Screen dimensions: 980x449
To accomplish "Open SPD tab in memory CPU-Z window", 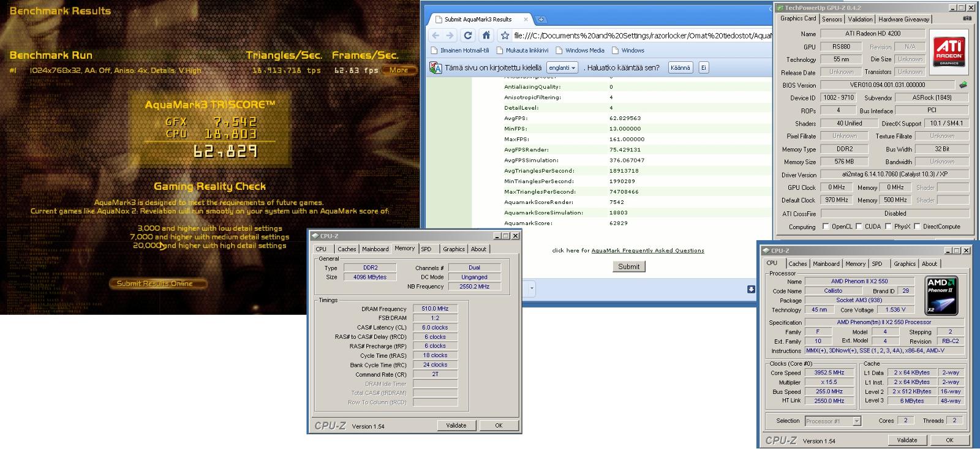I will (426, 249).
